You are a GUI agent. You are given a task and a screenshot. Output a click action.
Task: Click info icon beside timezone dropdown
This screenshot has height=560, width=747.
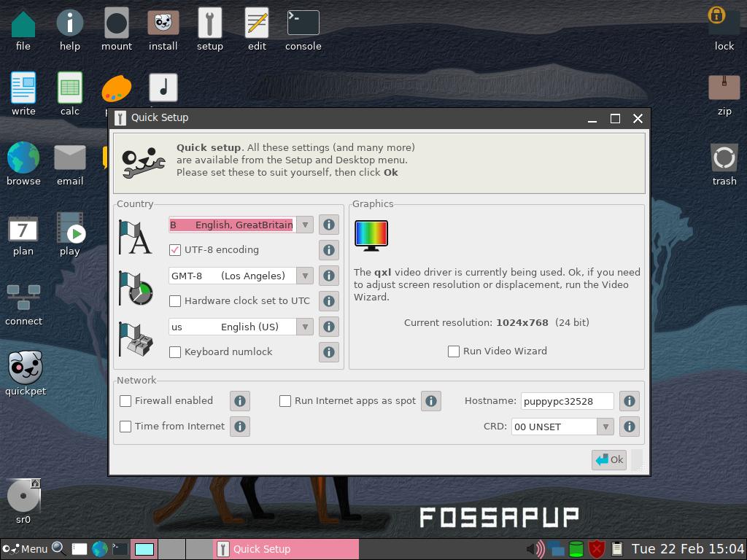coord(329,275)
